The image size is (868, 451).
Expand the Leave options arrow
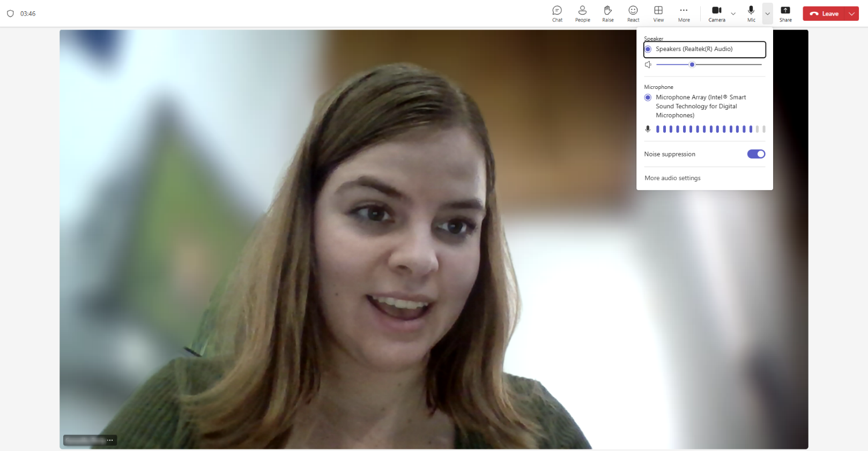[x=851, y=14]
